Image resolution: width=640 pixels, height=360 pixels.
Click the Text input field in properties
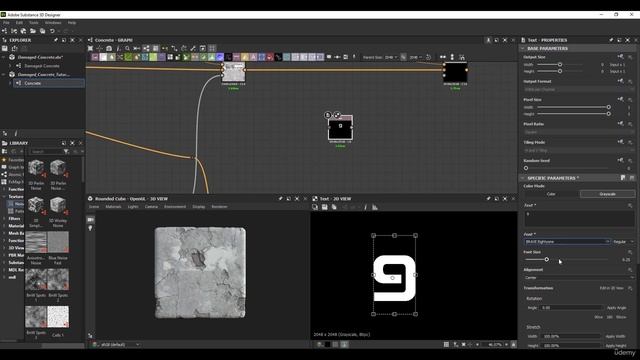(x=579, y=219)
